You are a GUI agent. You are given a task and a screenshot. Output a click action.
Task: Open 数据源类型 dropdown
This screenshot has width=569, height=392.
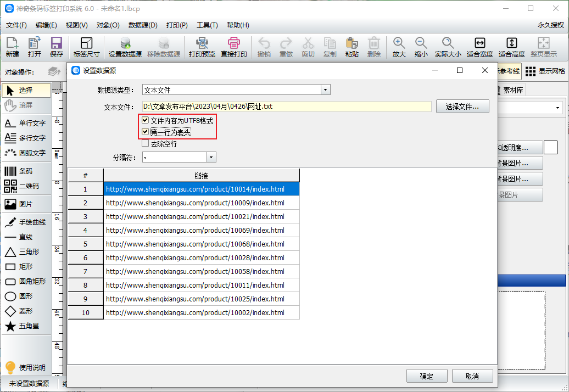pyautogui.click(x=326, y=89)
